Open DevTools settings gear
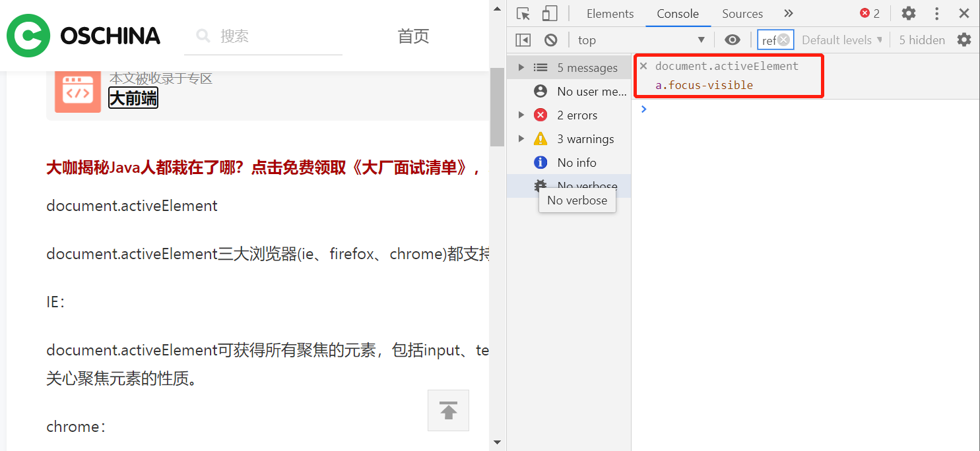The height and width of the screenshot is (451, 980). point(909,13)
